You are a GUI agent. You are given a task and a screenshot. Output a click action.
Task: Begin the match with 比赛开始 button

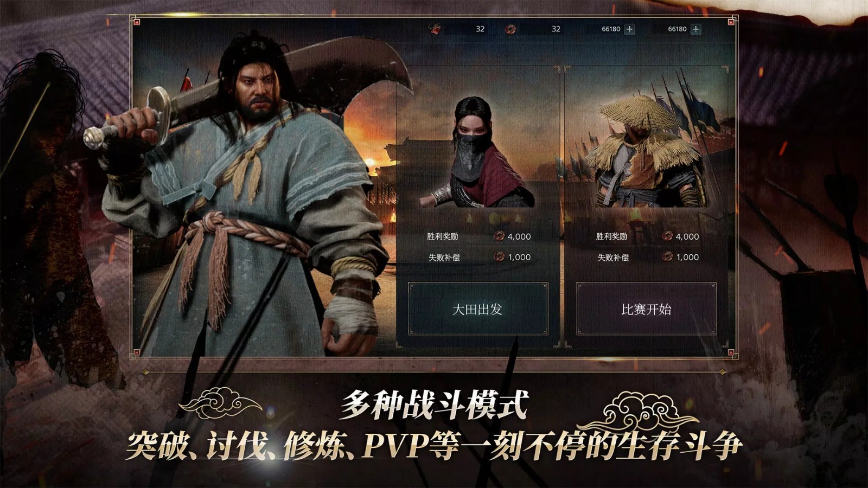[646, 309]
